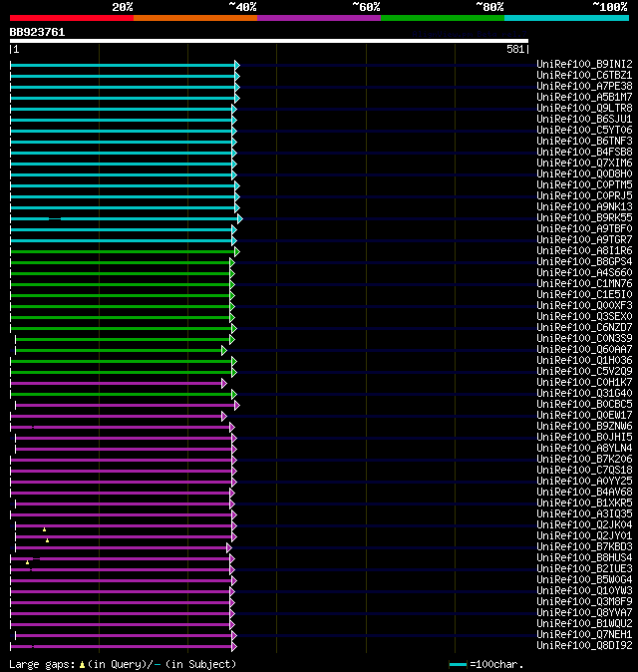The height and width of the screenshot is (672, 638).
Task: Click the orange ~40% identity color bar
Action: point(195,18)
